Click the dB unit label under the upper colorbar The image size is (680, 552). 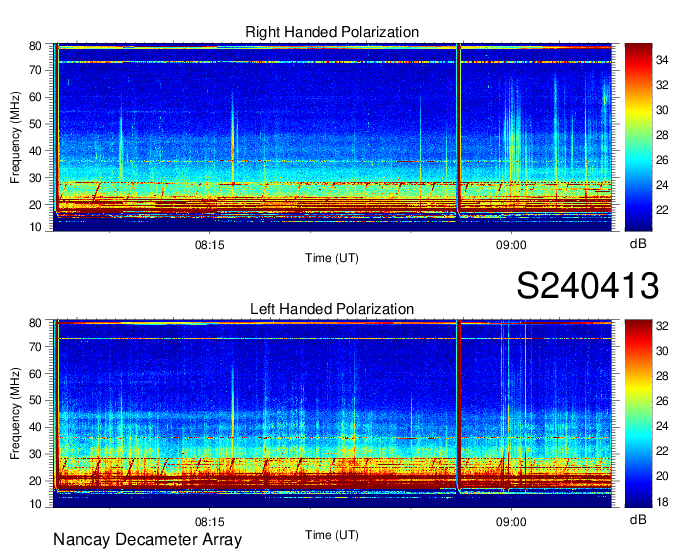638,244
